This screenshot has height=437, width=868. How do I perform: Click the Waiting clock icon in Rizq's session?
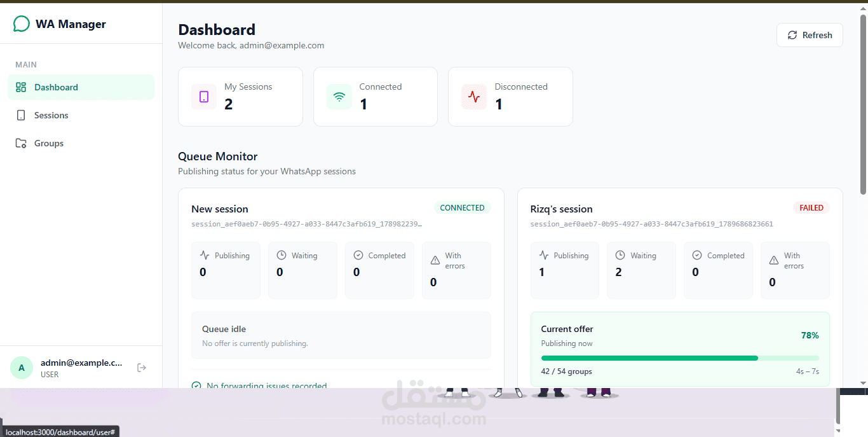pos(620,255)
